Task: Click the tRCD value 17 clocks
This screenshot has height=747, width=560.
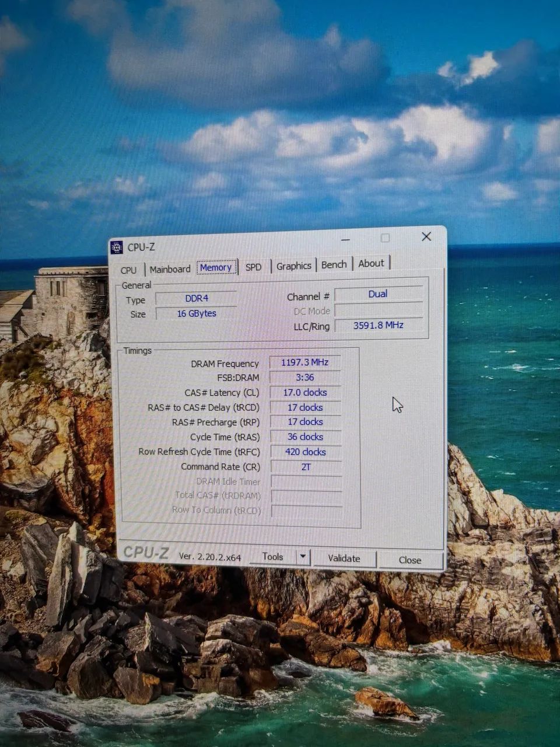Action: (305, 407)
